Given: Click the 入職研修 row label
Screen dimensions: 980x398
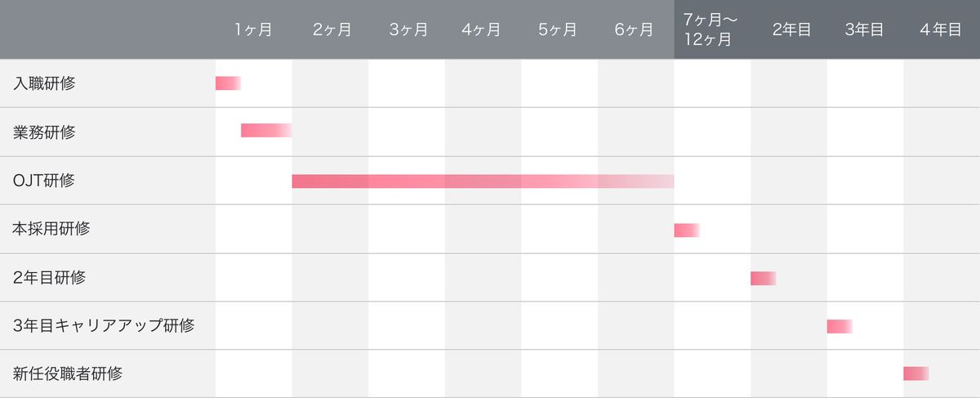Looking at the screenshot, I should (x=45, y=83).
